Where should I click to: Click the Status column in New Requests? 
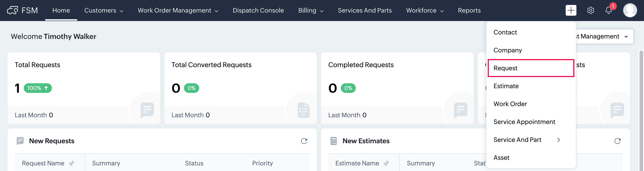click(194, 163)
